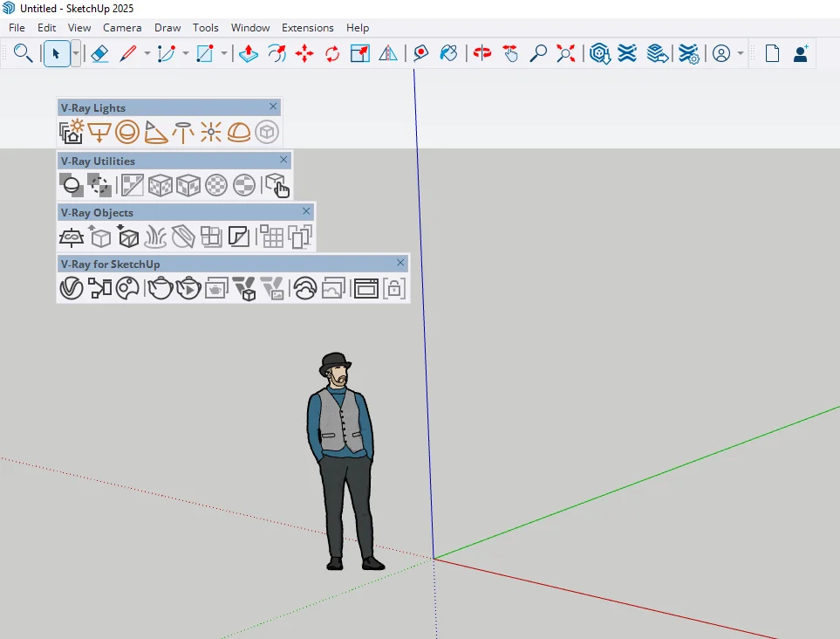Expand the Select tool dropdown arrow
This screenshot has width=840, height=639.
76,53
